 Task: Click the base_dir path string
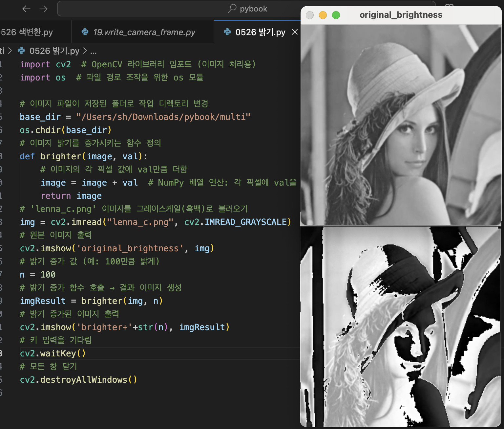163,117
